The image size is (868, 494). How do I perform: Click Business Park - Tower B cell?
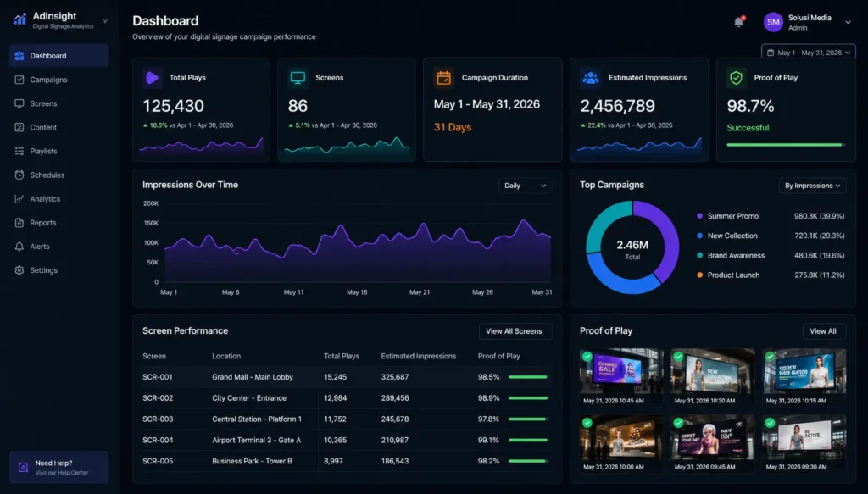[252, 461]
